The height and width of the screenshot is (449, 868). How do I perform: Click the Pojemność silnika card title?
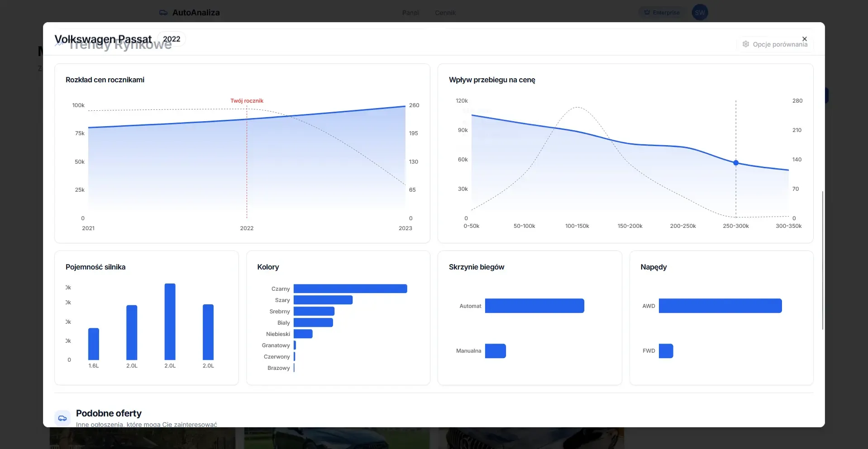95,267
